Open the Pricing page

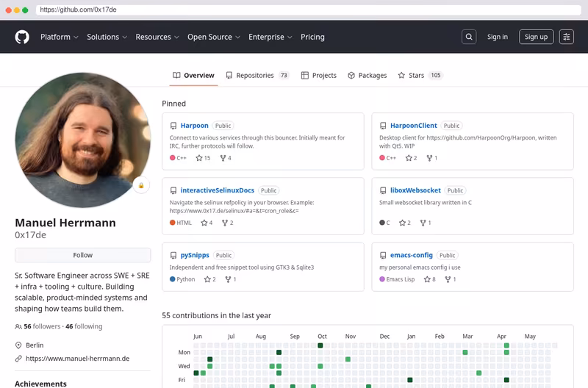pos(312,37)
